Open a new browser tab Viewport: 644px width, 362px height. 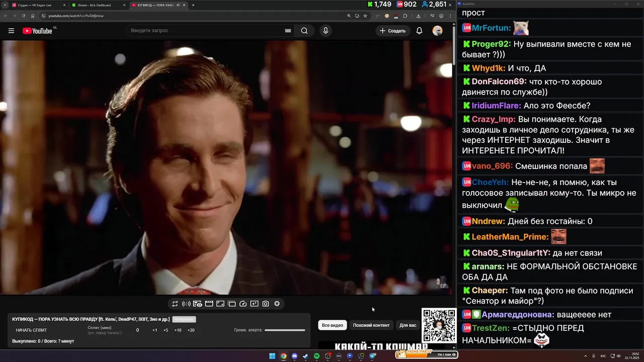pyautogui.click(x=193, y=5)
